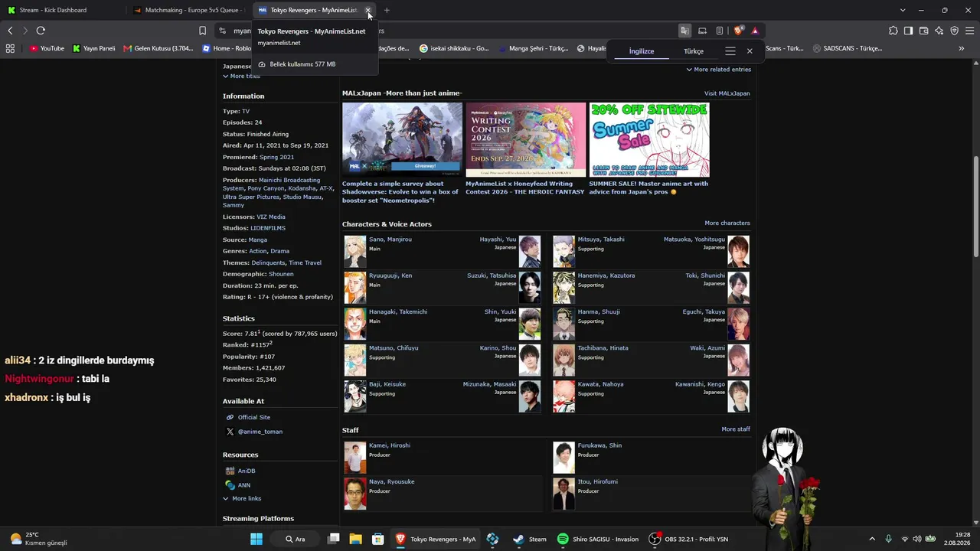Open the browser extensions puzzle icon
The width and height of the screenshot is (980, 551).
pos(893,31)
